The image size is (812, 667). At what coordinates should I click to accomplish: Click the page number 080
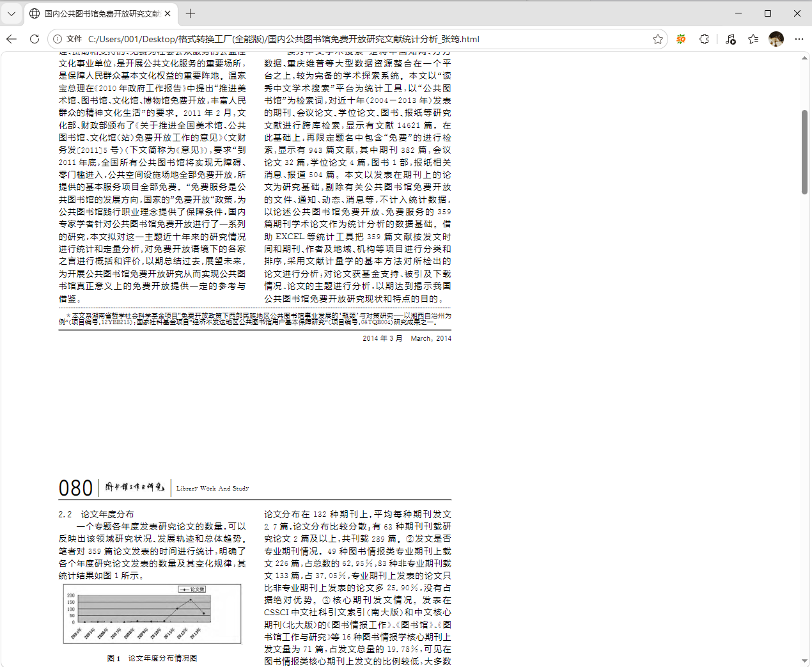tap(75, 489)
